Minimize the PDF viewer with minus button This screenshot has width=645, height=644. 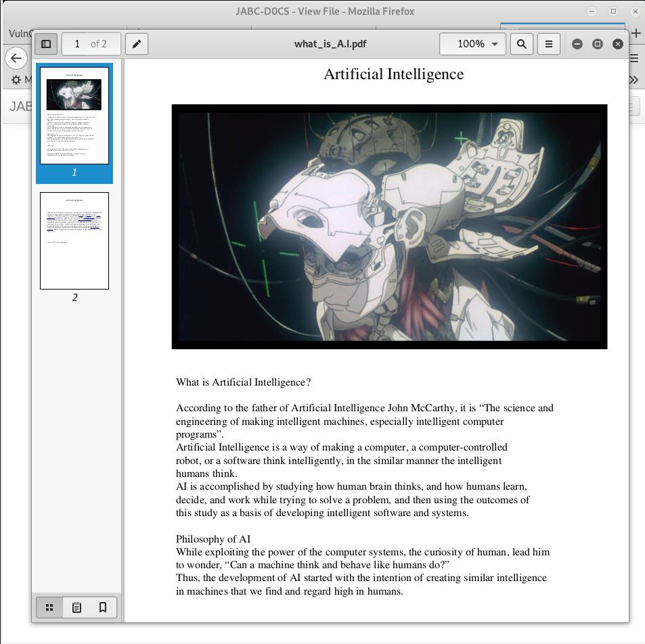pos(577,44)
